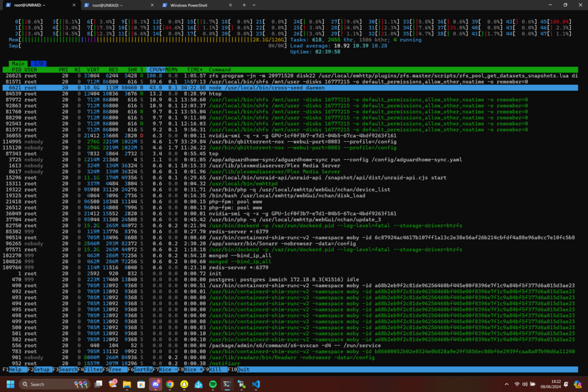Click F1 Help in htop footer
The height and width of the screenshot is (392, 588).
click(x=15, y=370)
